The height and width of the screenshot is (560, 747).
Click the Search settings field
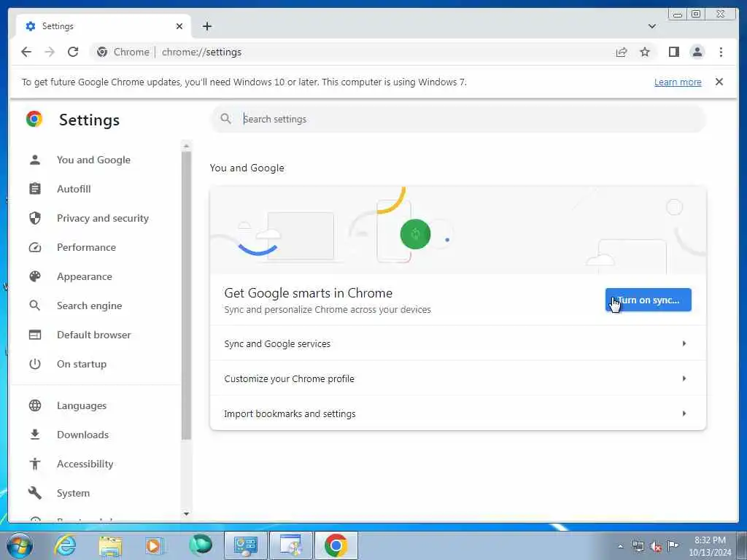(x=458, y=119)
